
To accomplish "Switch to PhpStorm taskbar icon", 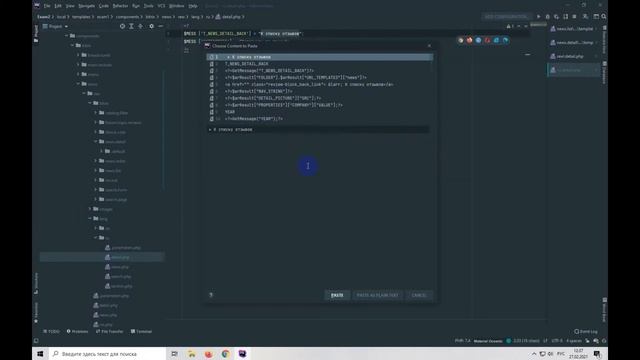I will click(x=242, y=353).
